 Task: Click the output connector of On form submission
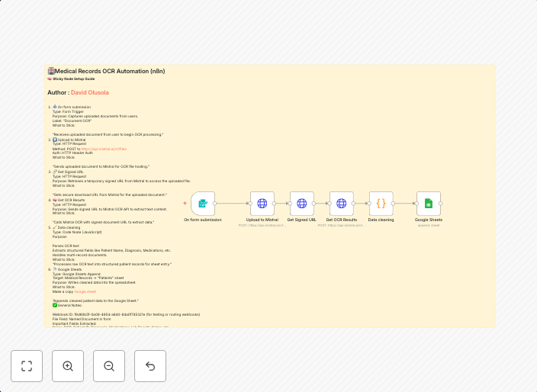coord(215,204)
